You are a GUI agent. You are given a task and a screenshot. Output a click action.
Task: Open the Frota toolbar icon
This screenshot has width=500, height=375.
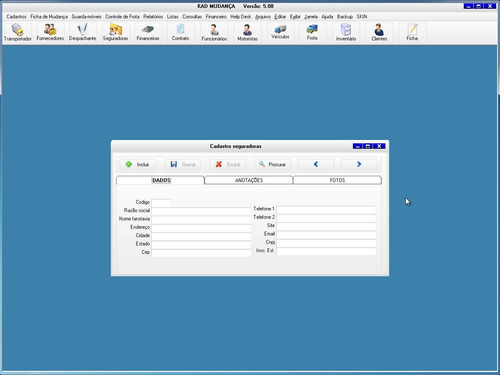(312, 32)
